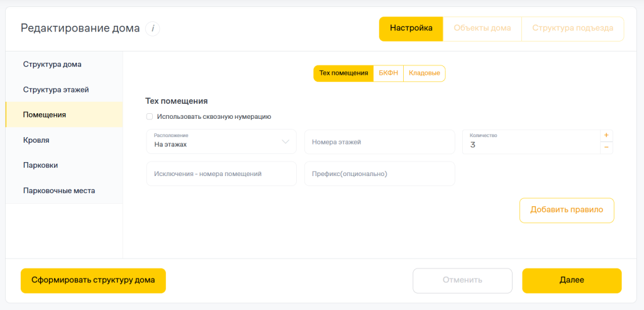This screenshot has width=644, height=310.
Task: Open the Структура подъезда tab
Action: 573,29
